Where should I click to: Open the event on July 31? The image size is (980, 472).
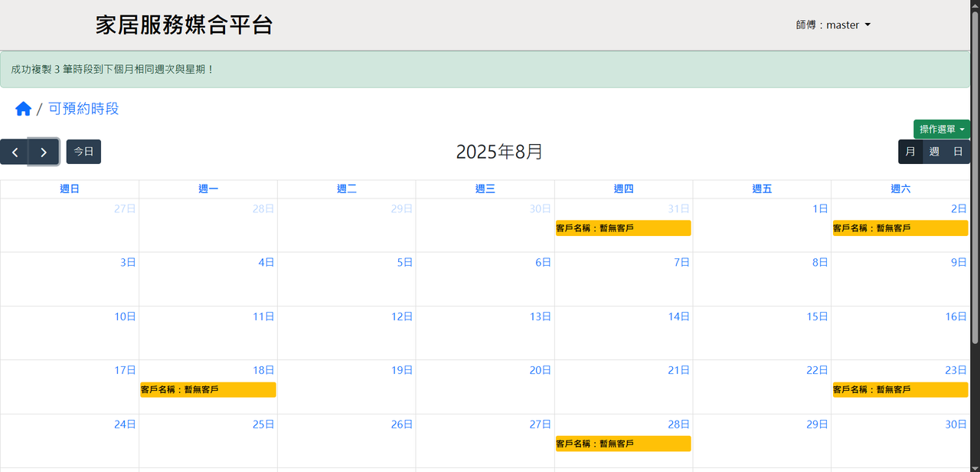(x=623, y=228)
